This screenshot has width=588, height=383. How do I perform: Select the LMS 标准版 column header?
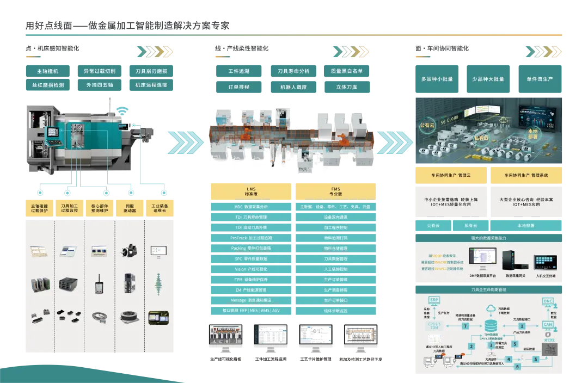pyautogui.click(x=251, y=191)
